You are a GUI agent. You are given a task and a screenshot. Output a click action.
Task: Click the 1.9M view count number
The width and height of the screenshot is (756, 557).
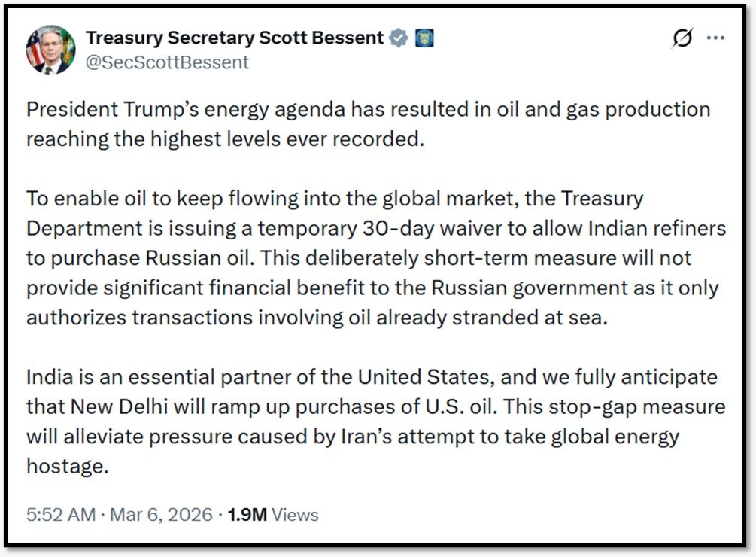pos(247,515)
